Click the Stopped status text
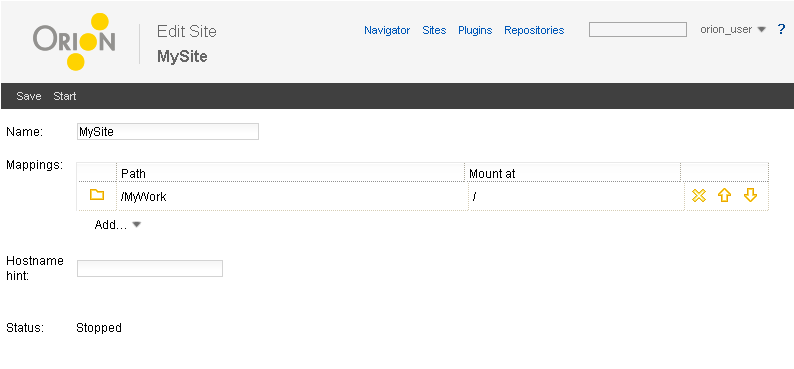The image size is (794, 369). pyautogui.click(x=99, y=328)
